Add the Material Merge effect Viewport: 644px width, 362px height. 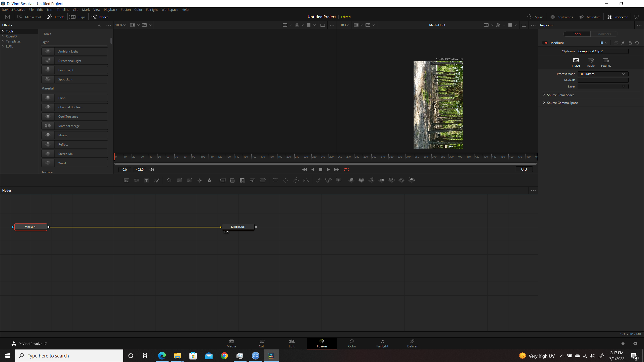click(x=75, y=126)
